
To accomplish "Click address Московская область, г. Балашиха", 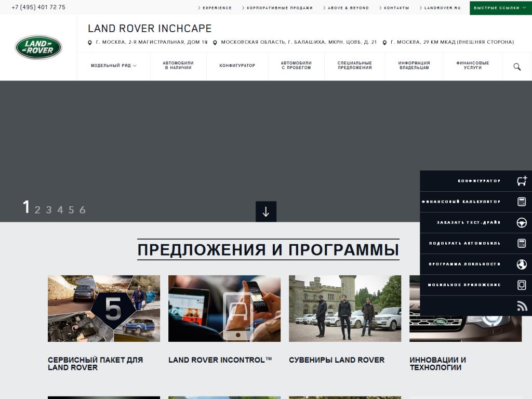I will [x=299, y=42].
